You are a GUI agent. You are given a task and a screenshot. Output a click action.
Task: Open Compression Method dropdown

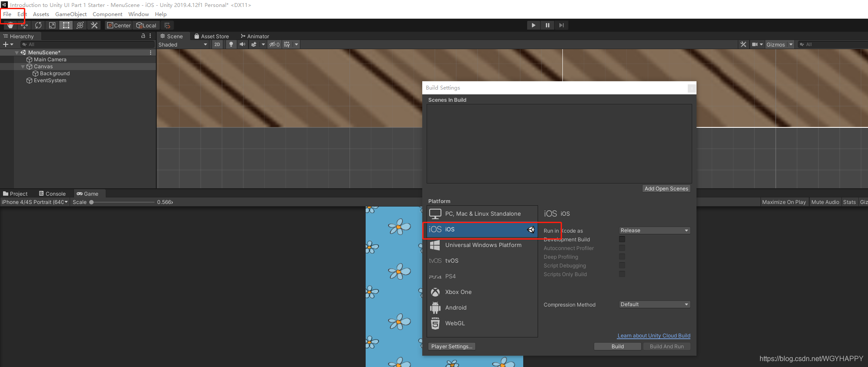655,304
